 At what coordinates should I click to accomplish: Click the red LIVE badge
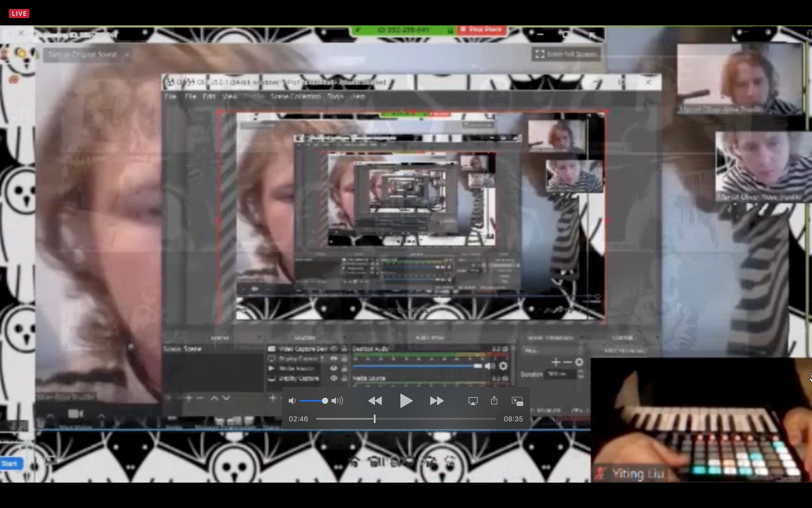coord(19,14)
